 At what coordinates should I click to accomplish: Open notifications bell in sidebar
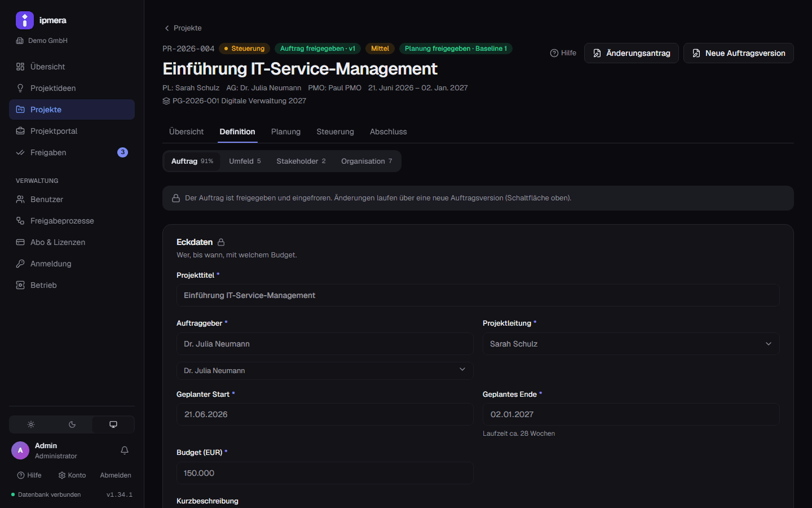125,450
